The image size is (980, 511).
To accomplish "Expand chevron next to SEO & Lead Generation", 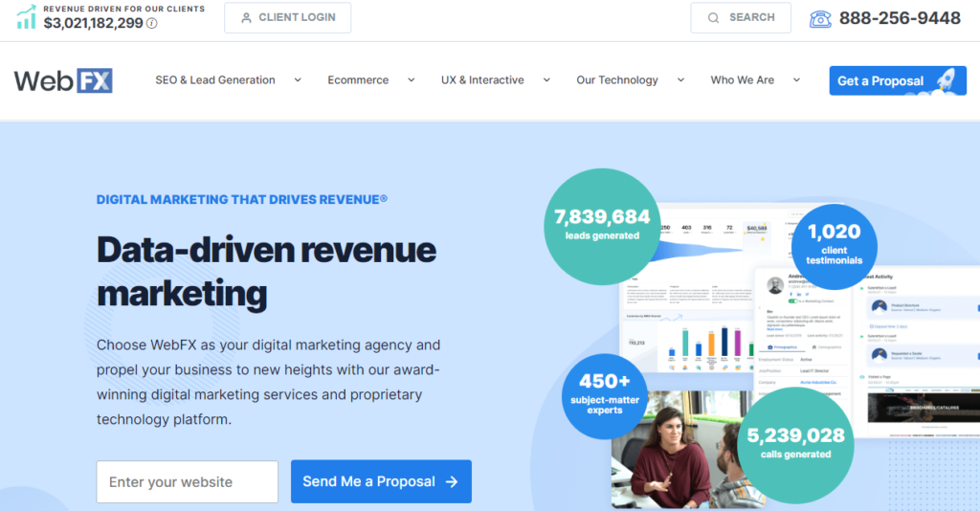I will point(298,80).
